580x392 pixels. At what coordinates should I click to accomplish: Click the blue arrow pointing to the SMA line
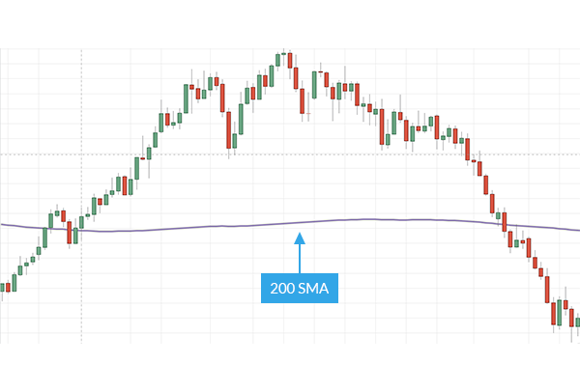300,251
